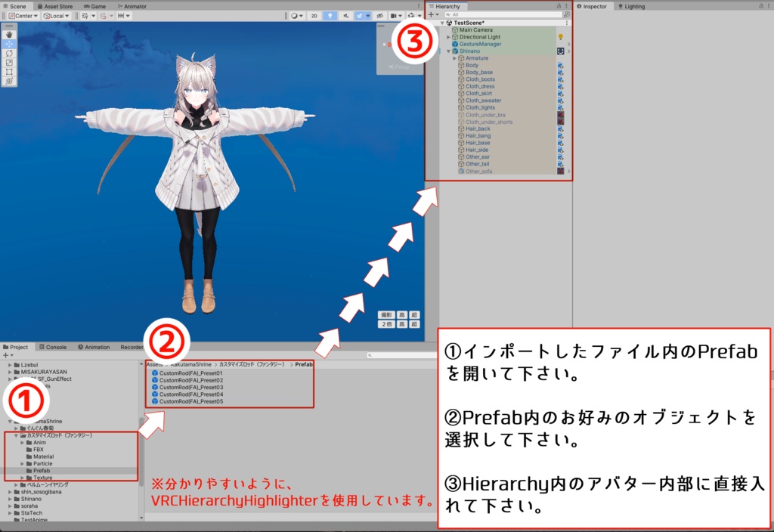Open the Hierarchy create plus dropdown
The width and height of the screenshot is (774, 532).
click(x=433, y=15)
